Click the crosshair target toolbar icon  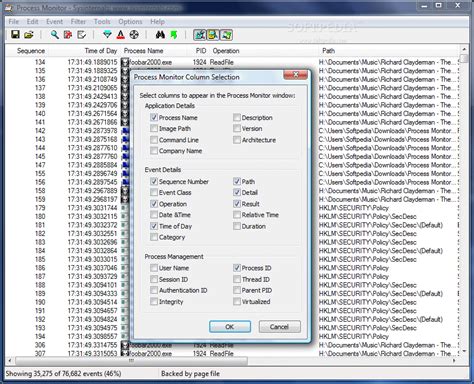click(134, 35)
